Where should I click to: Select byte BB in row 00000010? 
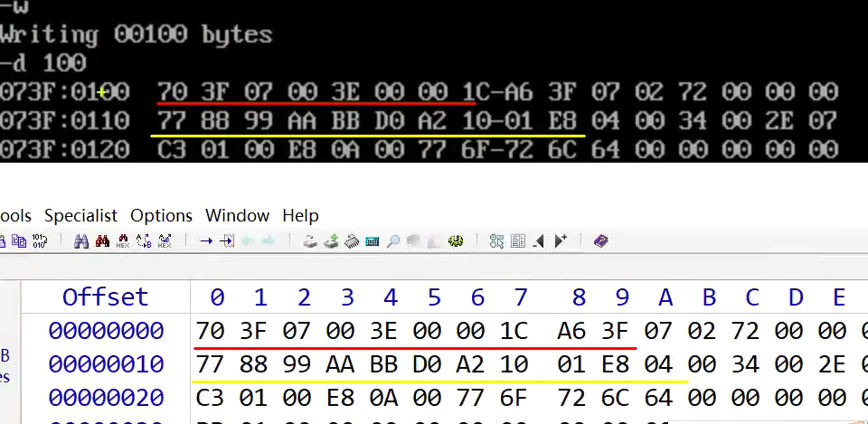tap(383, 364)
